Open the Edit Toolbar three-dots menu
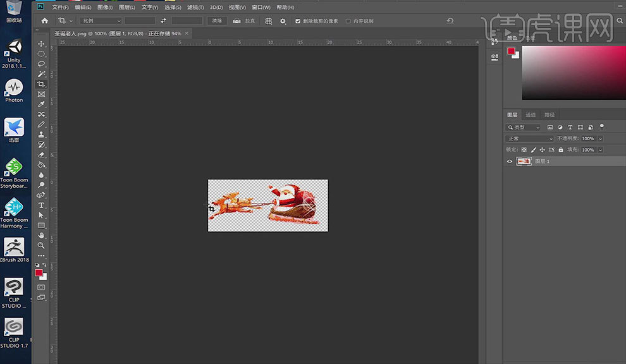This screenshot has height=364, width=626. [41, 255]
